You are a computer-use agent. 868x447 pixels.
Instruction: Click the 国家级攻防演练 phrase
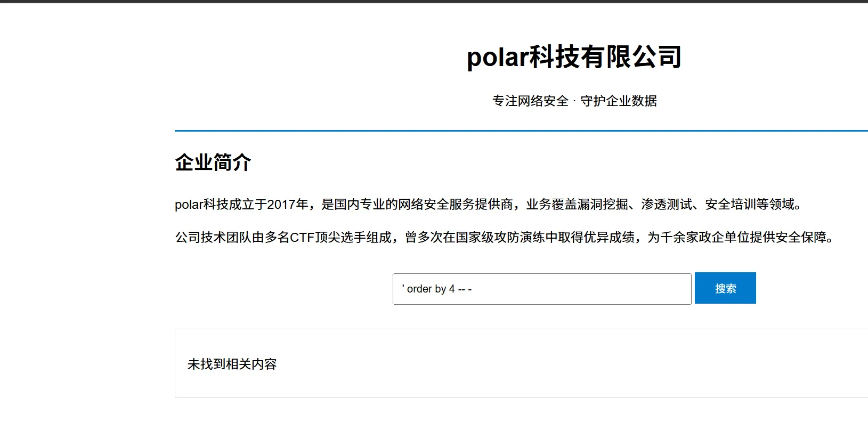500,237
